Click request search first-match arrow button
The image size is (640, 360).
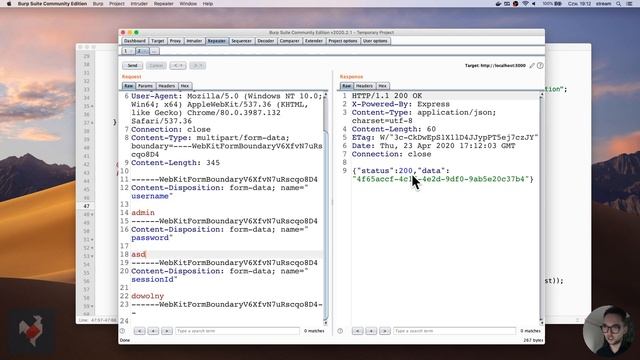pos(140,331)
